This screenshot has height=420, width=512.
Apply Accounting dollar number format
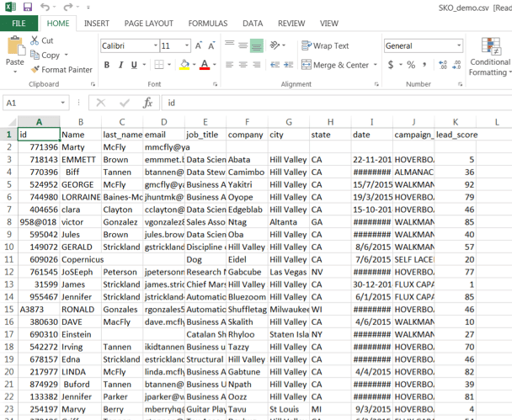tap(391, 65)
